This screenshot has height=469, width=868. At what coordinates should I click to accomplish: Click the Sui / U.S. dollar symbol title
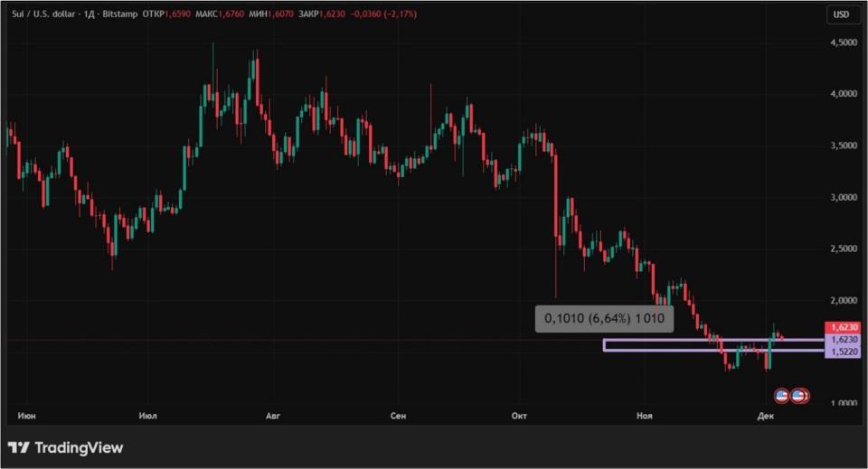coord(47,14)
